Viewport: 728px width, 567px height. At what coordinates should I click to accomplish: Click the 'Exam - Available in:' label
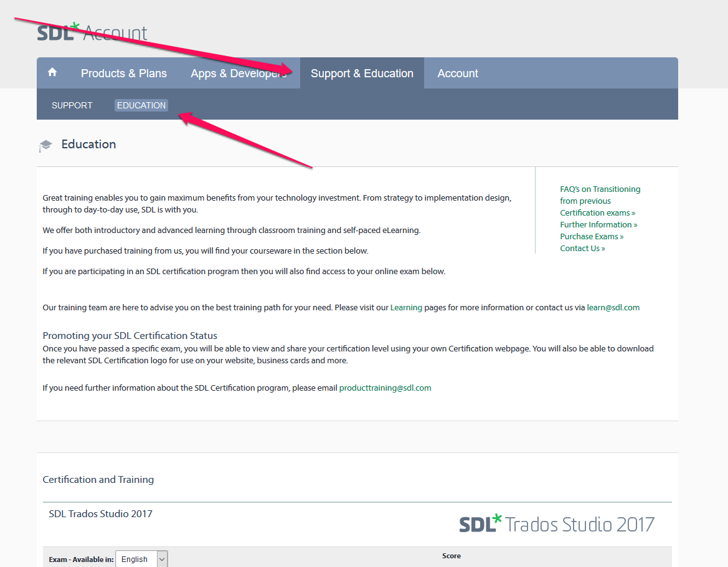(81, 560)
